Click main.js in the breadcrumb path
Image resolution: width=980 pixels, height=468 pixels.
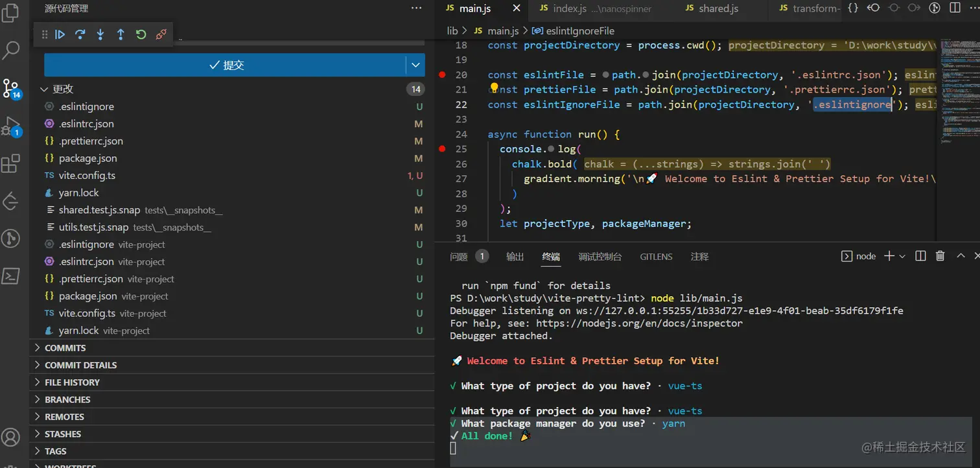503,30
